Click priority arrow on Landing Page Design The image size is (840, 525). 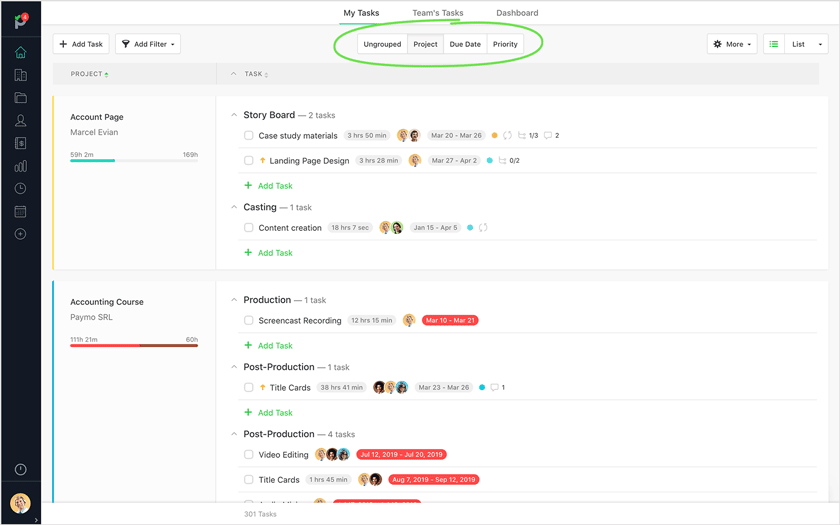262,160
